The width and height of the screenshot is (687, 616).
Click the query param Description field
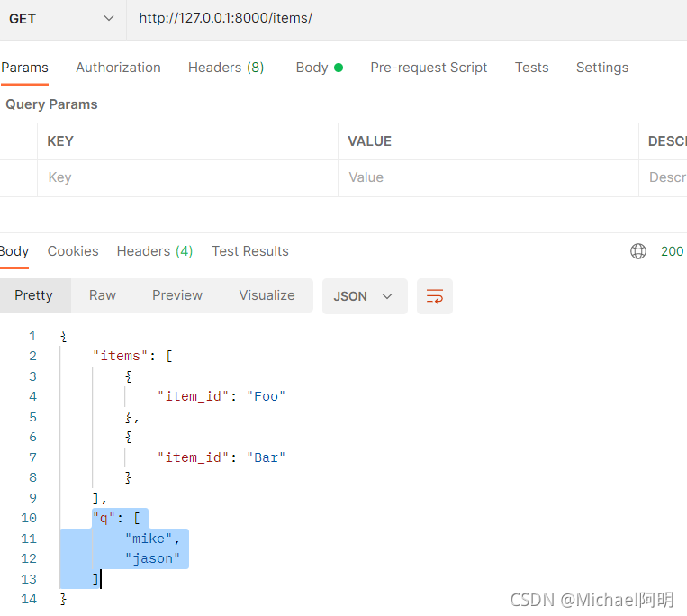(x=664, y=178)
